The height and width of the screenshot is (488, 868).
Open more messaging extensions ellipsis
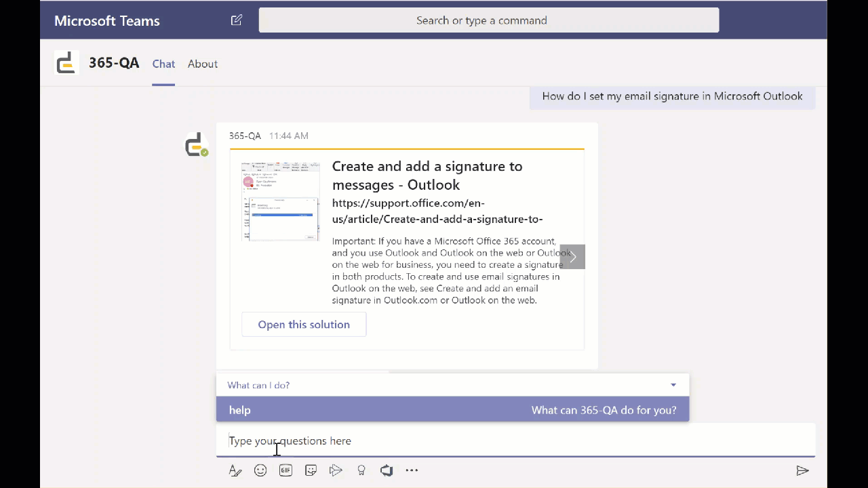[x=412, y=470]
